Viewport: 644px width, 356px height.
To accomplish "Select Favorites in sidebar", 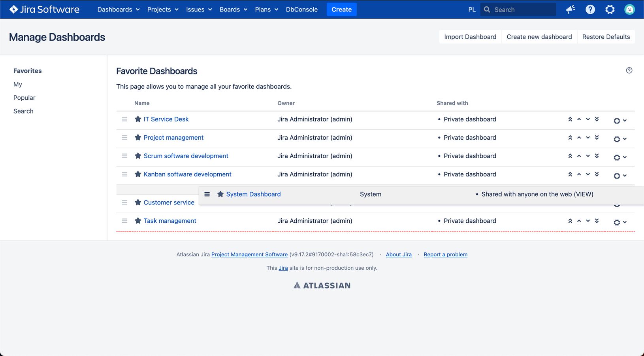I will pos(28,71).
